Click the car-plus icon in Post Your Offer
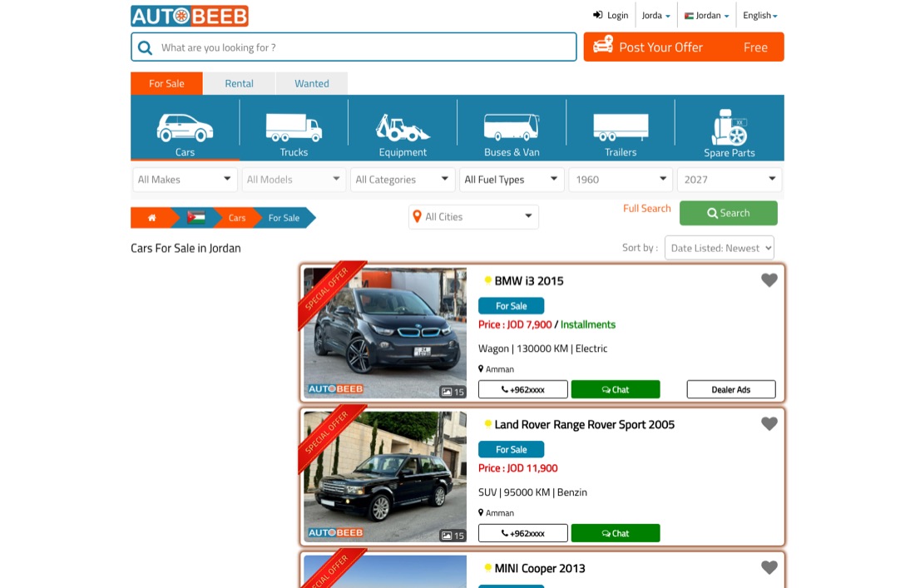This screenshot has height=588, width=915. (603, 45)
